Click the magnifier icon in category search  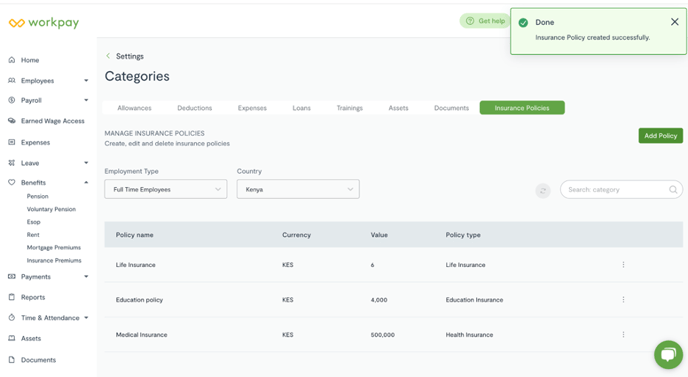673,190
